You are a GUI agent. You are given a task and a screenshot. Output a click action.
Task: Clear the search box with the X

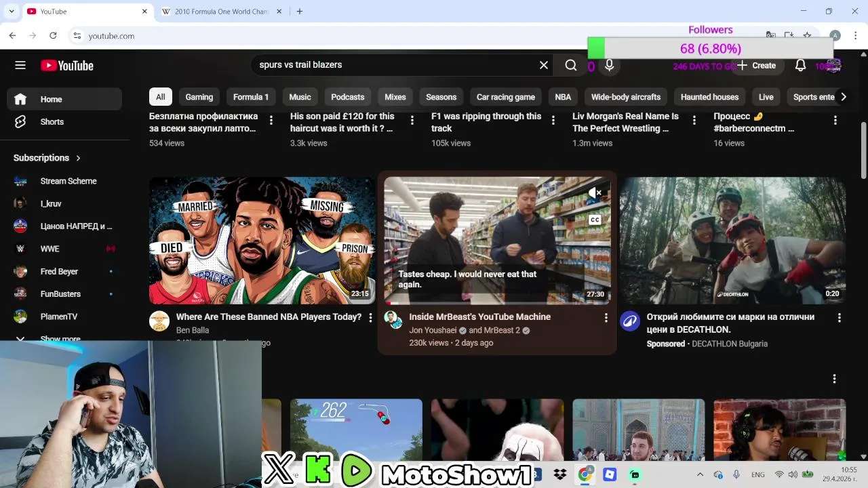click(x=544, y=65)
